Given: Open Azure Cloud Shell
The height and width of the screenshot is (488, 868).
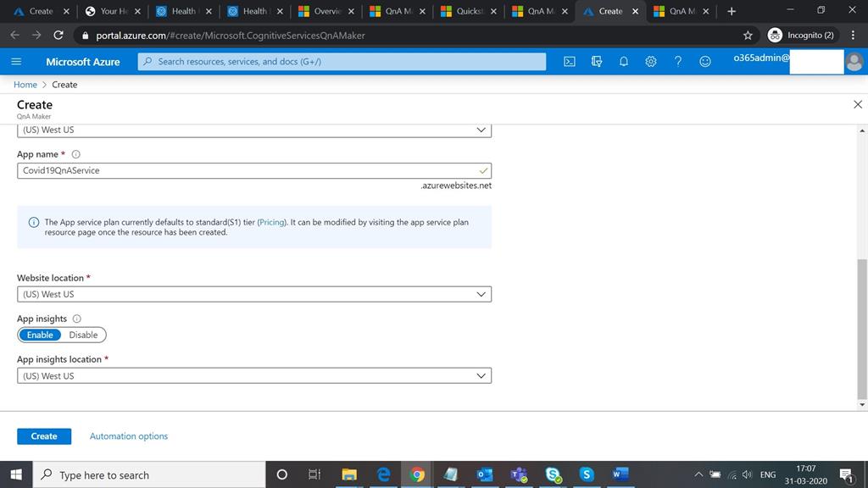Looking at the screenshot, I should [569, 61].
